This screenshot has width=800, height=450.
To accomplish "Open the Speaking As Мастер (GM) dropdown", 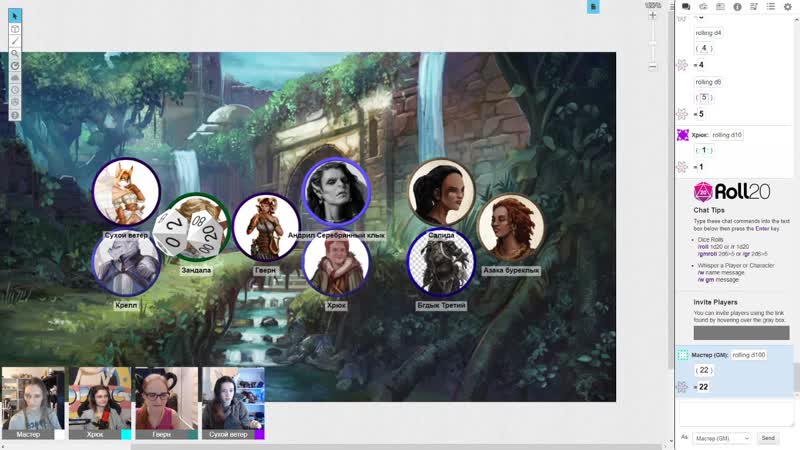I will click(721, 438).
